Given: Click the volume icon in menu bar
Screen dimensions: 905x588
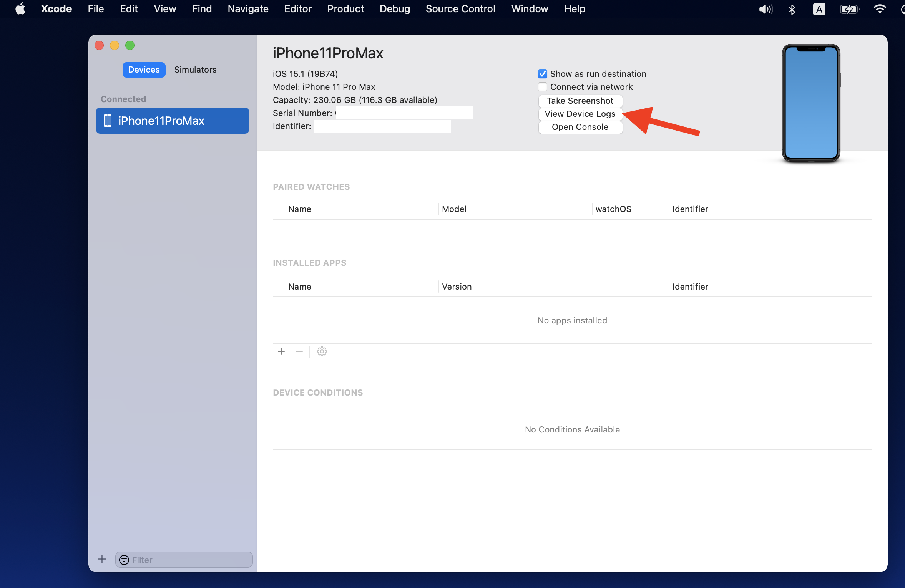Looking at the screenshot, I should (x=765, y=9).
